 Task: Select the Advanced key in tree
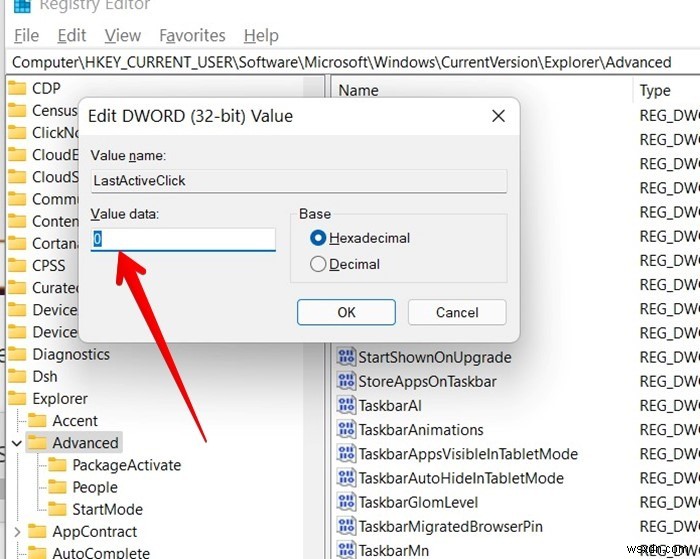tap(85, 443)
